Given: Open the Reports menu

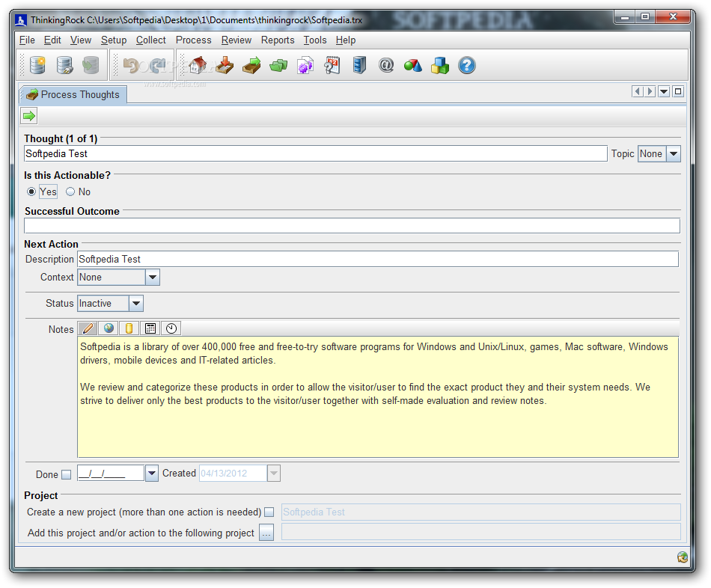Looking at the screenshot, I should (x=278, y=40).
